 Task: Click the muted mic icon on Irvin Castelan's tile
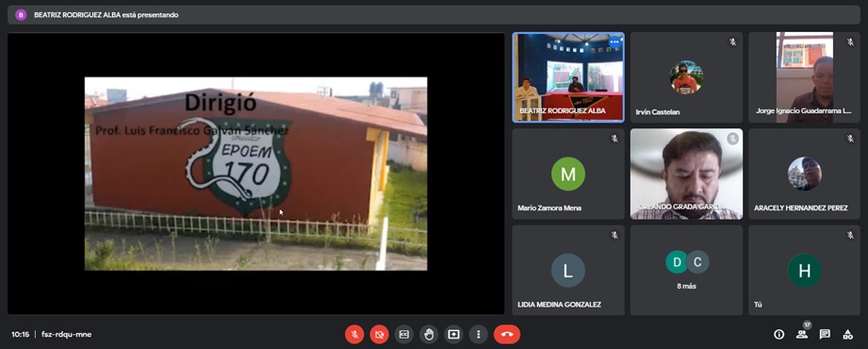coord(732,42)
